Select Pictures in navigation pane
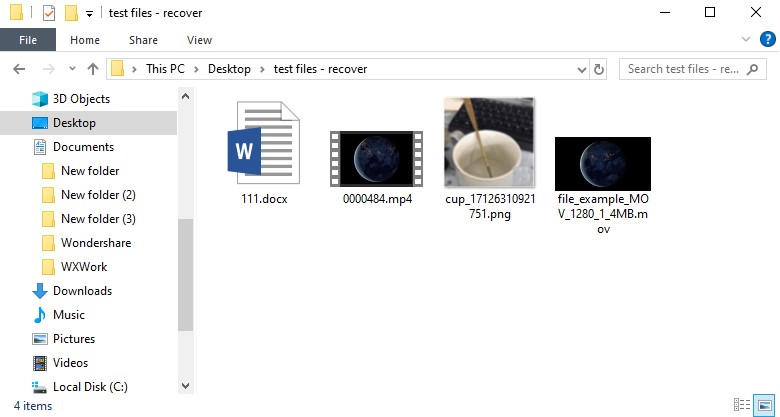The width and height of the screenshot is (780, 417). click(74, 338)
